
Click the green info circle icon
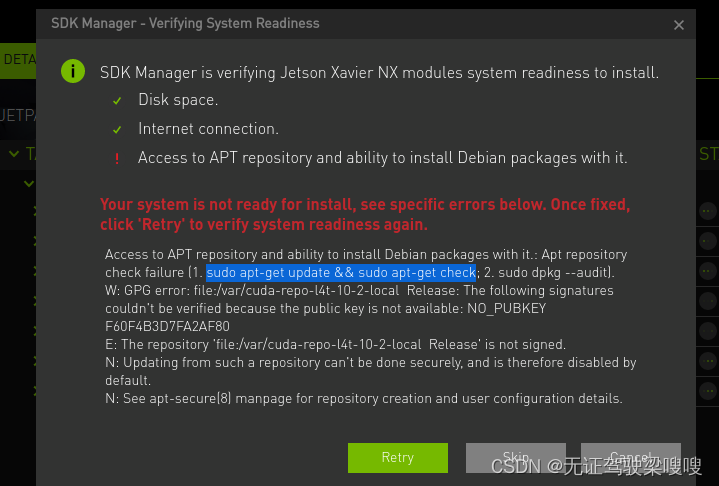pos(73,72)
